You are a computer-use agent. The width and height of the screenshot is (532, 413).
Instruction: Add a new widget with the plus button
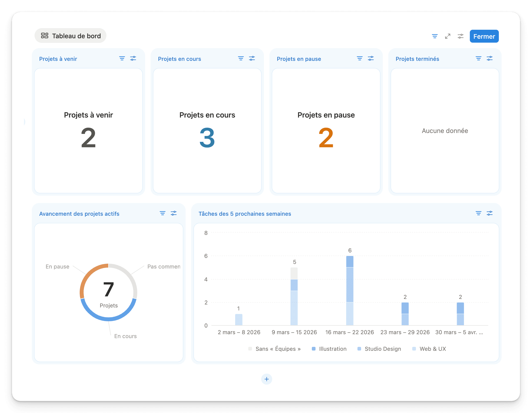(x=266, y=379)
